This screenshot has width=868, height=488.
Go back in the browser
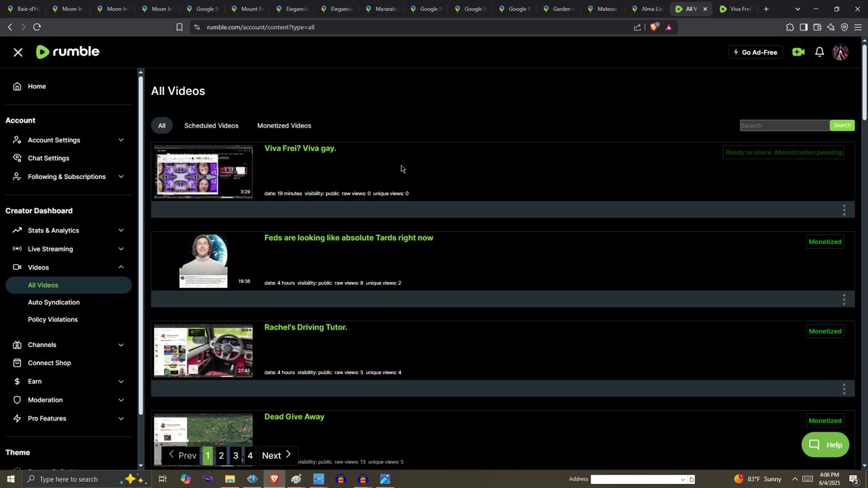coord(9,27)
